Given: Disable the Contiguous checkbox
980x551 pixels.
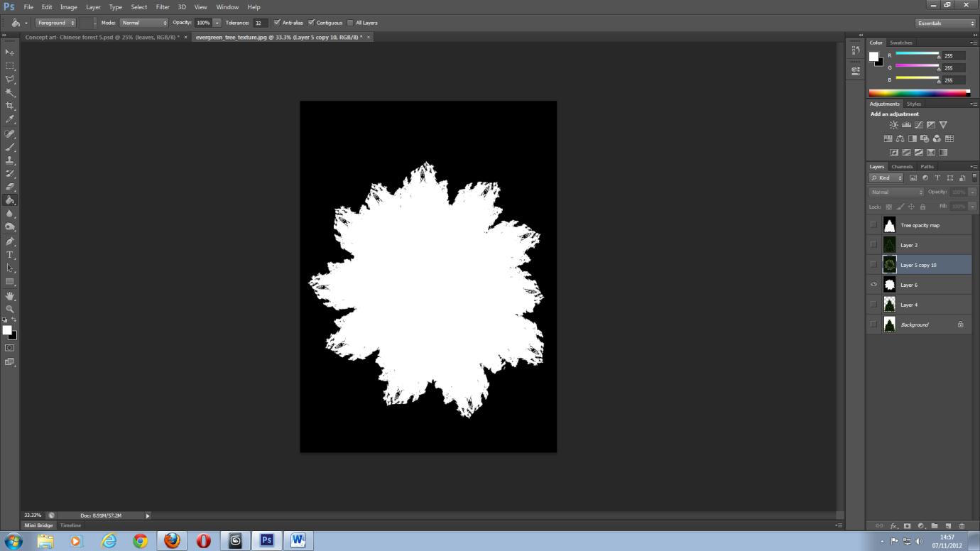Looking at the screenshot, I should pos(312,22).
